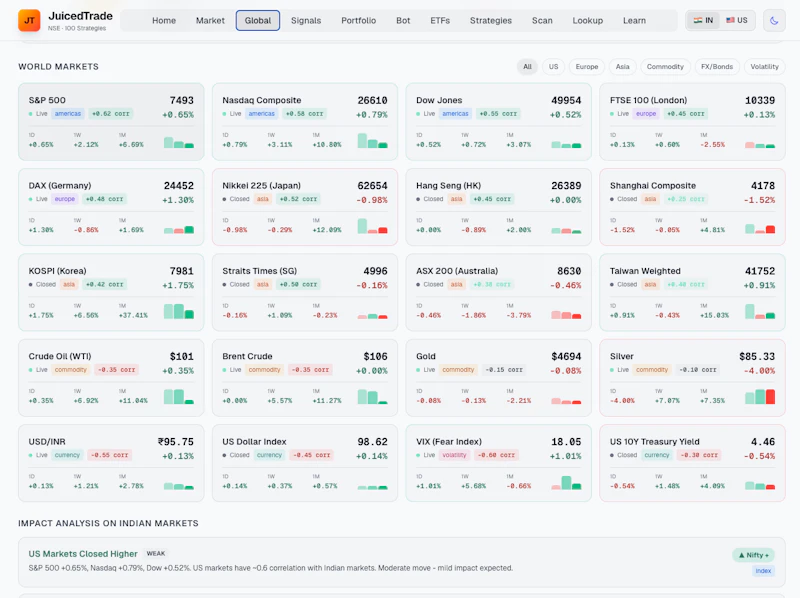Open the Bot tab
This screenshot has width=800, height=598.
point(403,20)
